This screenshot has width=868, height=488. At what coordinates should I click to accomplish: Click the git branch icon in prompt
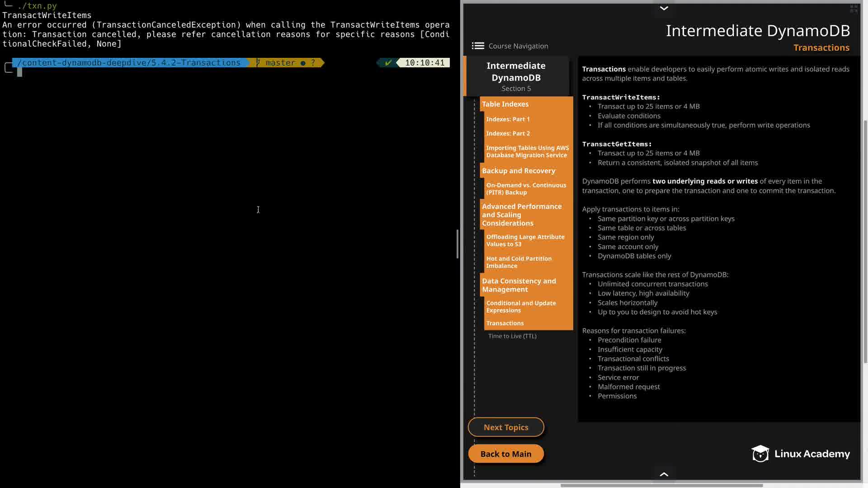point(258,63)
